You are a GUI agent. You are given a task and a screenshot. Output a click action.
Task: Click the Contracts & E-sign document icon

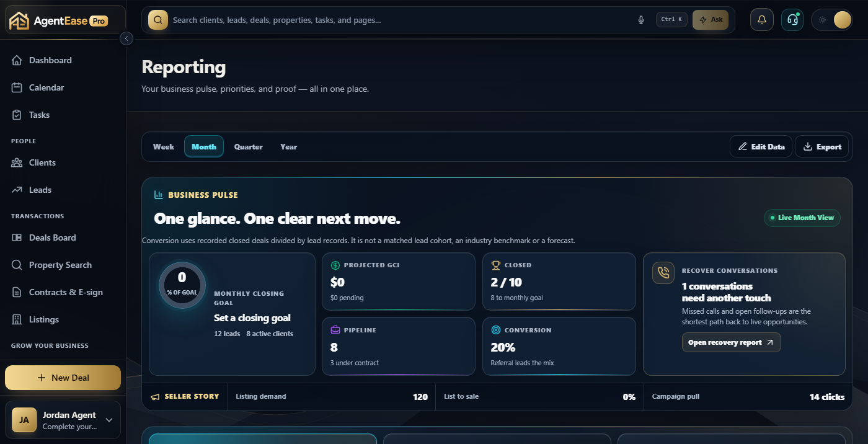(17, 292)
